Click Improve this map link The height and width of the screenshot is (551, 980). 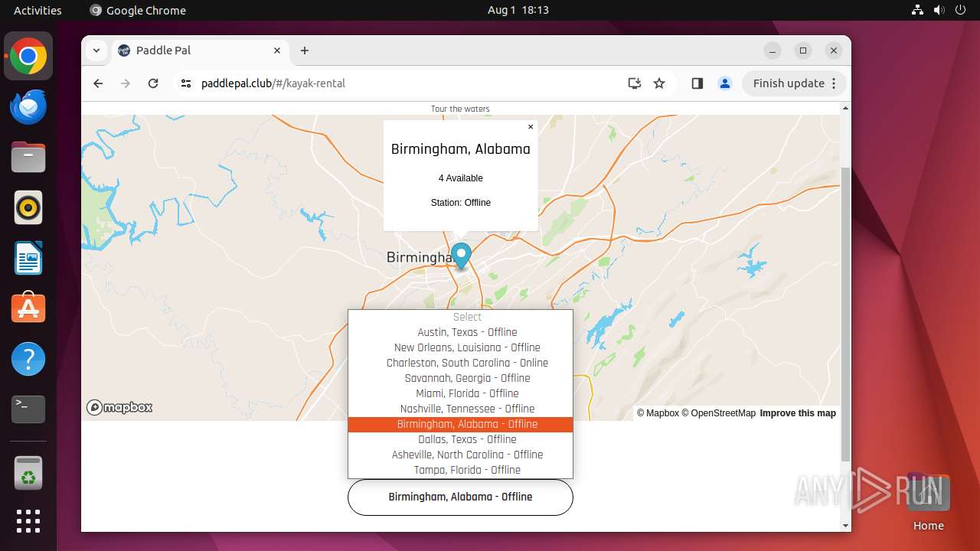pyautogui.click(x=798, y=413)
